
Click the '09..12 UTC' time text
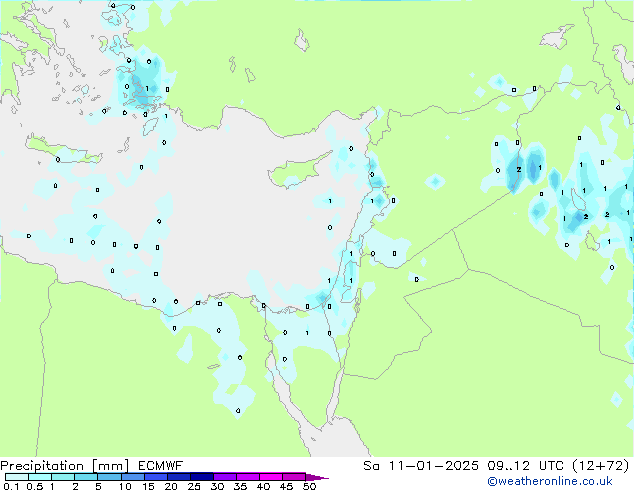(528, 466)
